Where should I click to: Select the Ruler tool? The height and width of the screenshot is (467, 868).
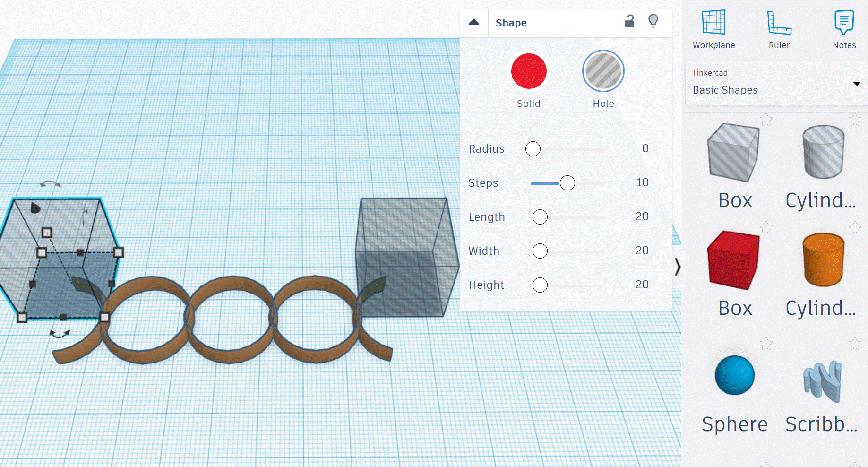(779, 29)
